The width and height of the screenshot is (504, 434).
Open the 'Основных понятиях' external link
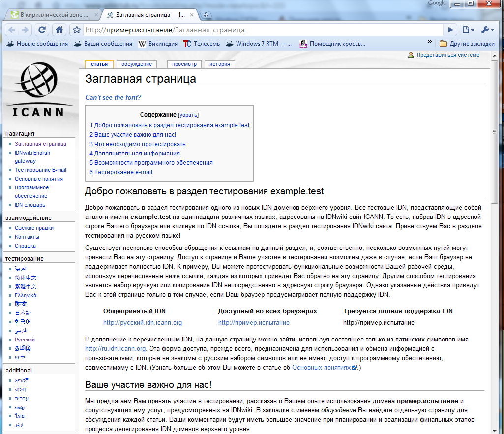(324, 367)
